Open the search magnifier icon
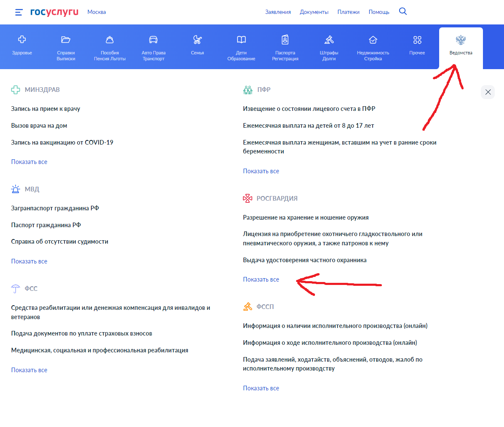Viewport: 504px width, 427px height. pos(403,11)
